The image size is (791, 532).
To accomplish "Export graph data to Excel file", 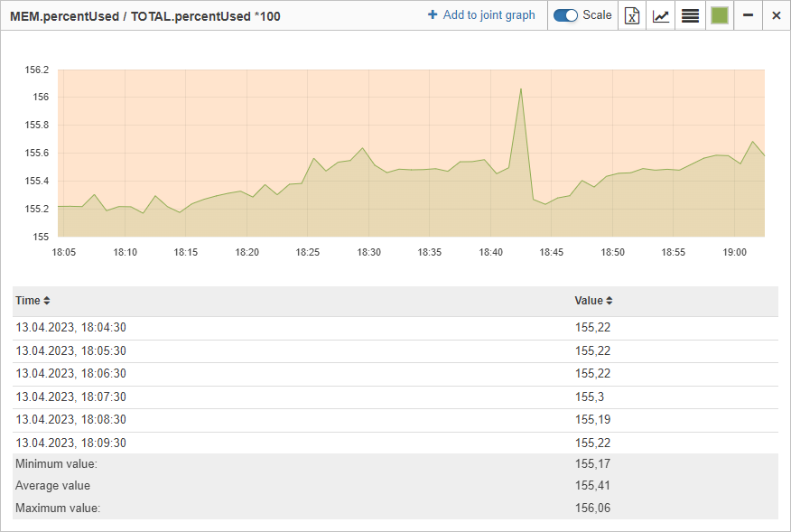I will click(x=632, y=15).
